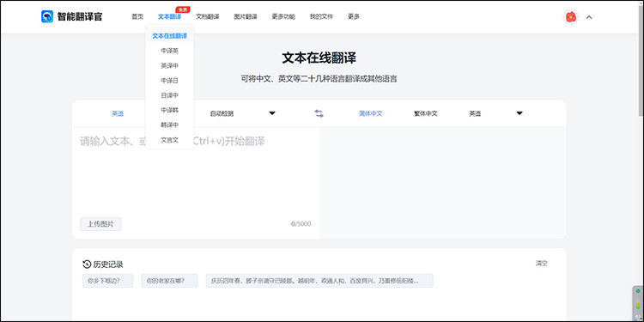
Task: Click the 智能翻译官 logo icon
Action: coord(47,16)
